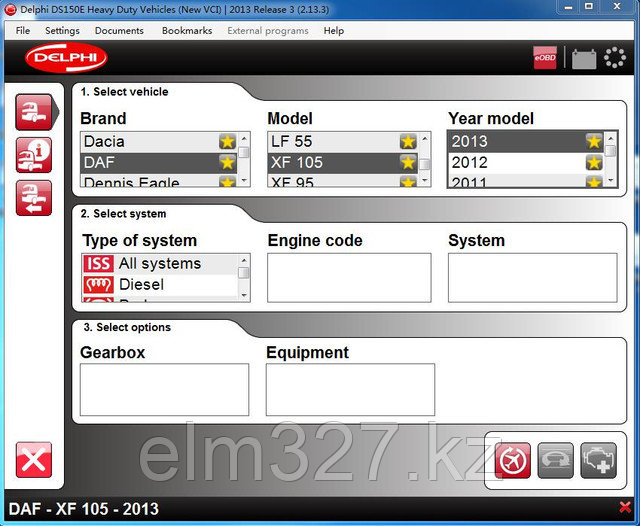The width and height of the screenshot is (640, 526).
Task: Choose All systems in Type of system
Action: click(160, 264)
